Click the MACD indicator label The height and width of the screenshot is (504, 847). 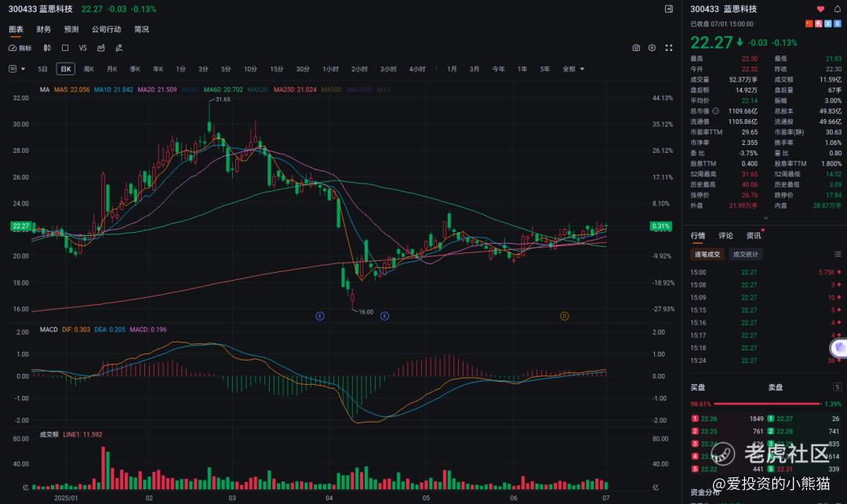(x=49, y=329)
